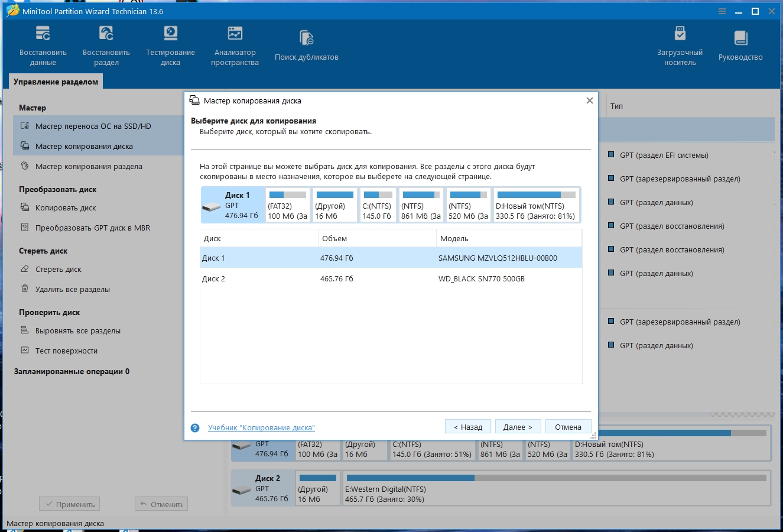This screenshot has width=783, height=532.
Task: Switch to Управление разделом tab
Action: click(x=56, y=82)
